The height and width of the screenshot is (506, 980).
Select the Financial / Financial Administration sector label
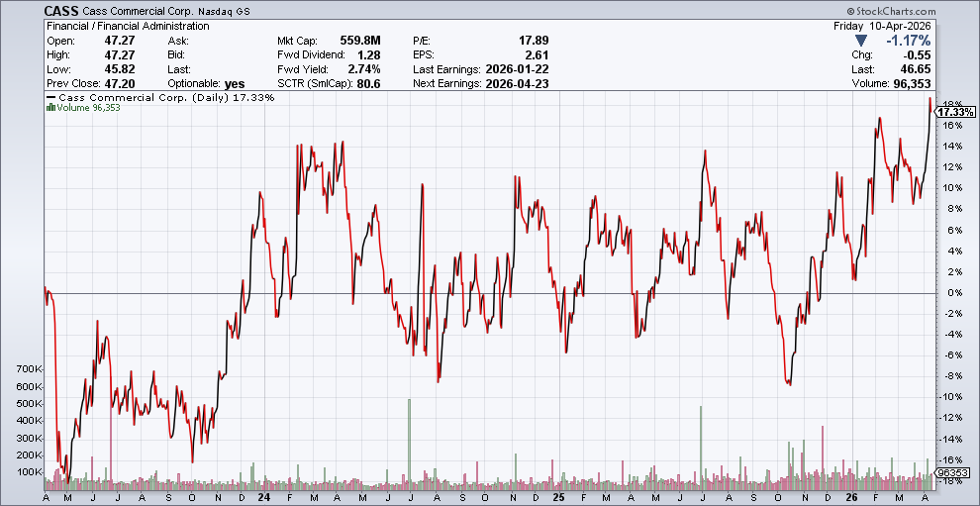(x=128, y=26)
